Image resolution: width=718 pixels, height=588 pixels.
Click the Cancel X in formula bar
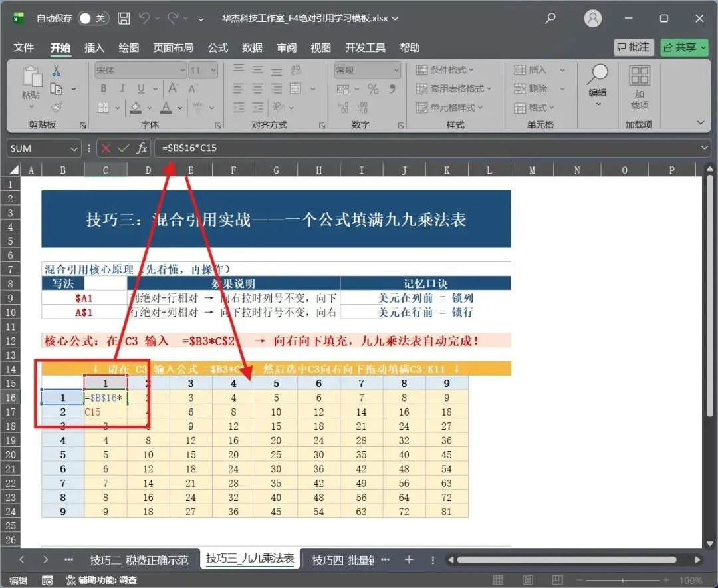point(106,148)
